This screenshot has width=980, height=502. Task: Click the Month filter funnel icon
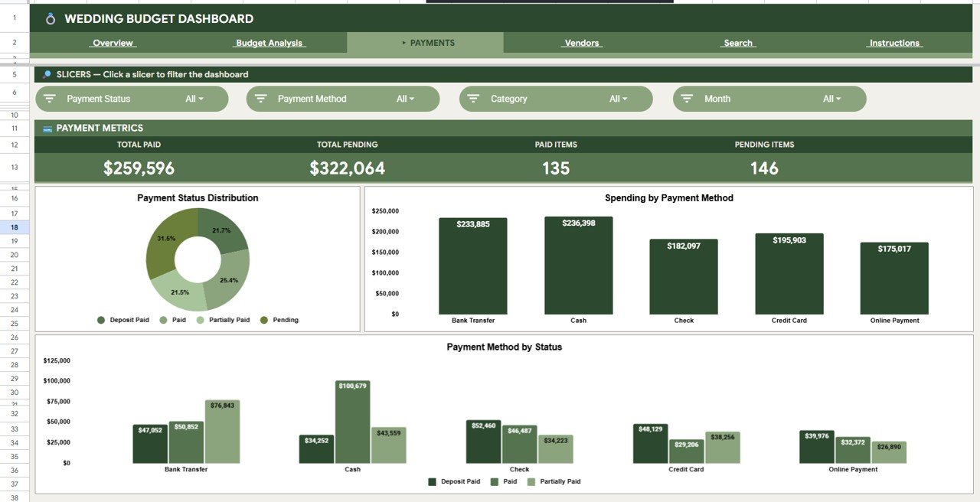[x=689, y=98]
